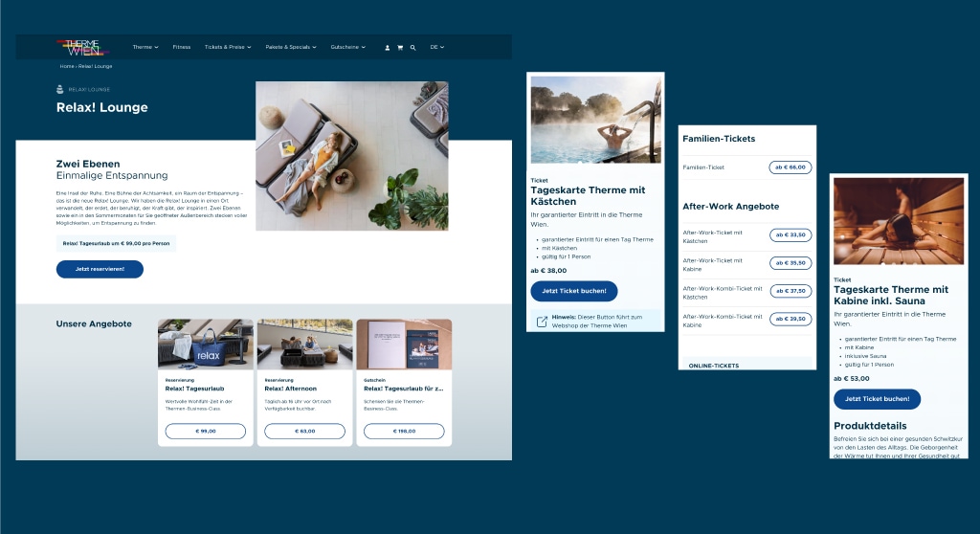Click the Therme Wien logo
980x534 pixels.
coord(82,48)
